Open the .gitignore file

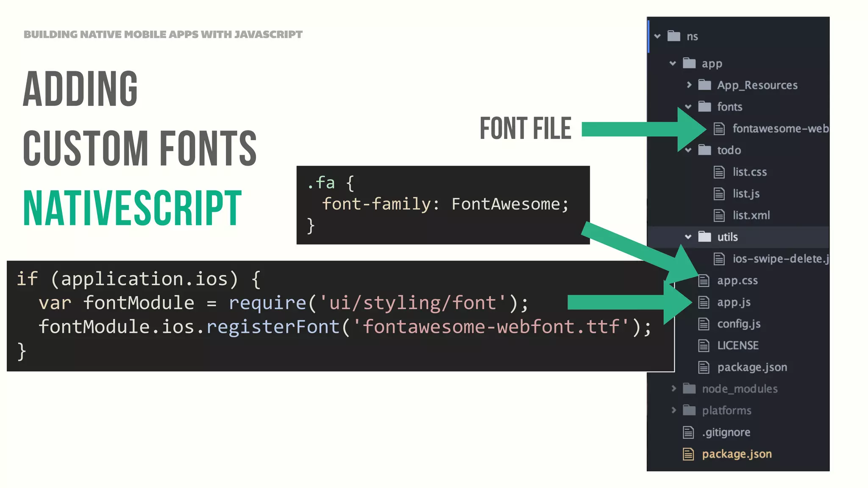click(x=726, y=433)
